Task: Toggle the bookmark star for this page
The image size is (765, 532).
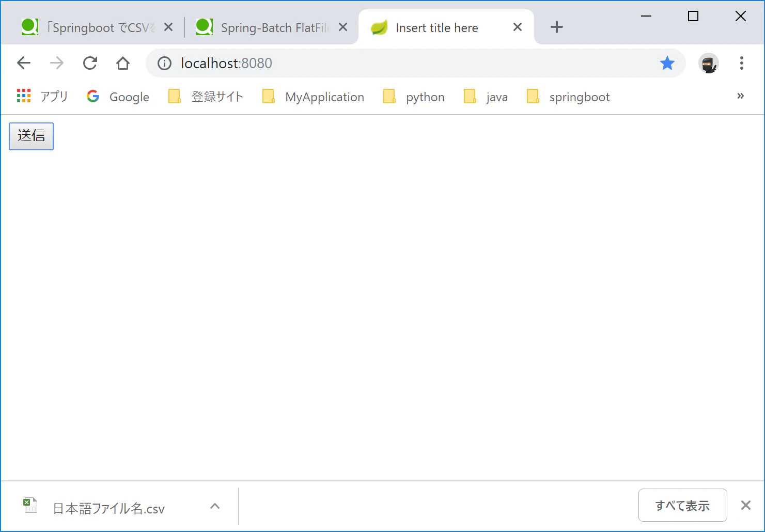Action: 667,63
